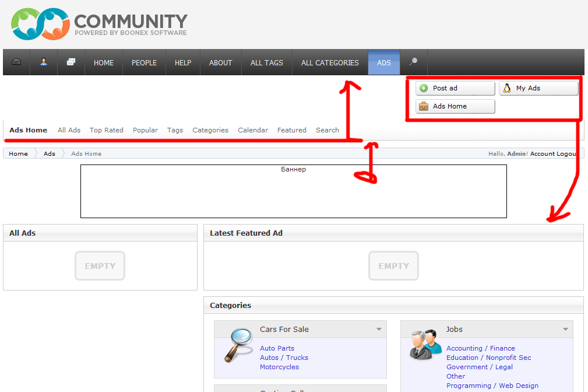
Task: Open search using the magnifier icon
Action: [x=414, y=62]
